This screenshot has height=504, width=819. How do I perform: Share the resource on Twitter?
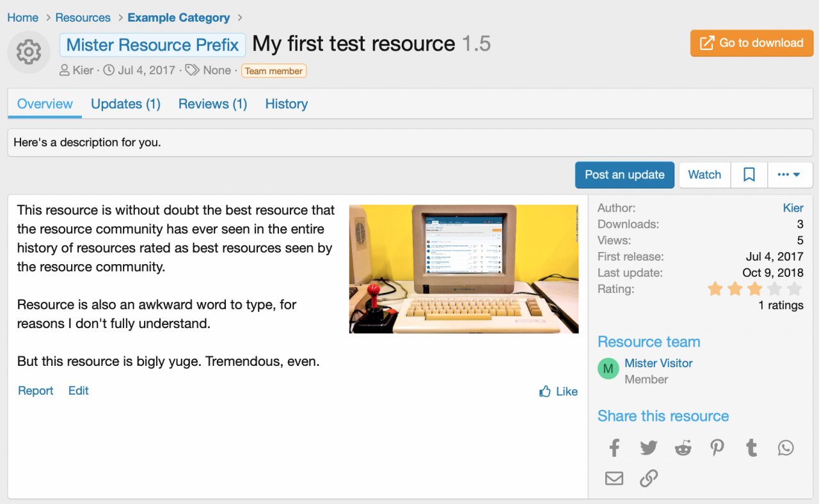[648, 448]
